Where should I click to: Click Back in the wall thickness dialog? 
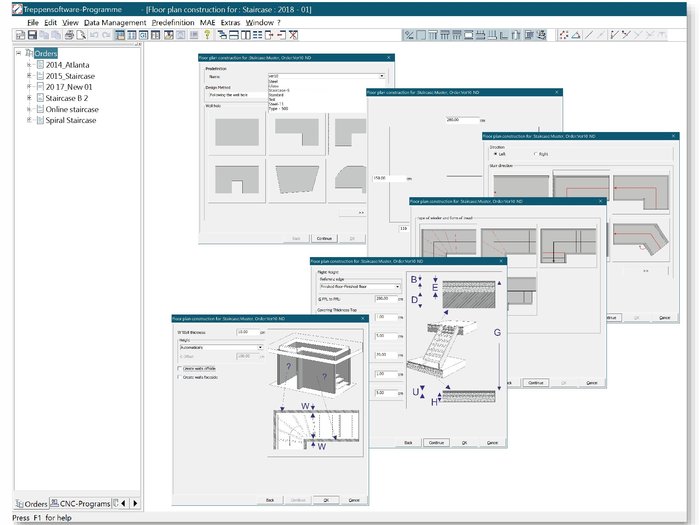pyautogui.click(x=270, y=500)
